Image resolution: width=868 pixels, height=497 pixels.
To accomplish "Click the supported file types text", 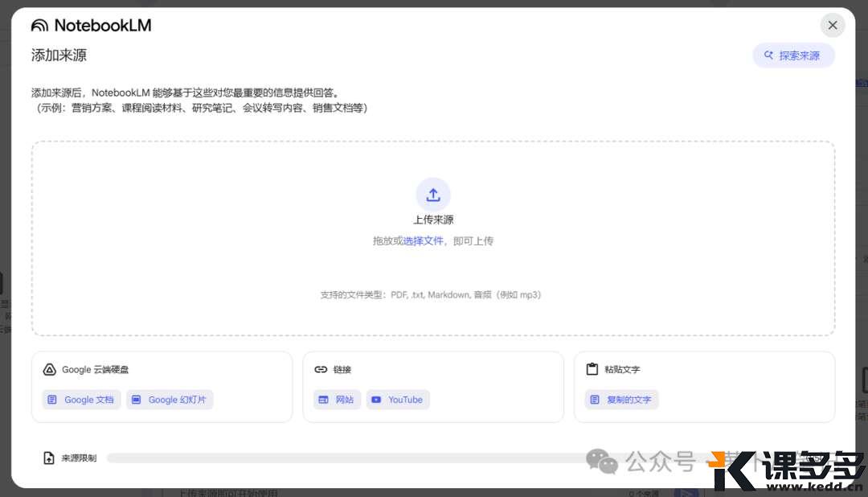I will coord(431,295).
